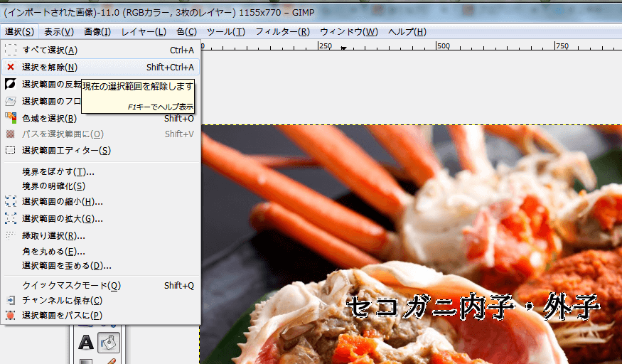This screenshot has width=622, height=364.
Task: Open the 色(C) menu
Action: tap(186, 32)
